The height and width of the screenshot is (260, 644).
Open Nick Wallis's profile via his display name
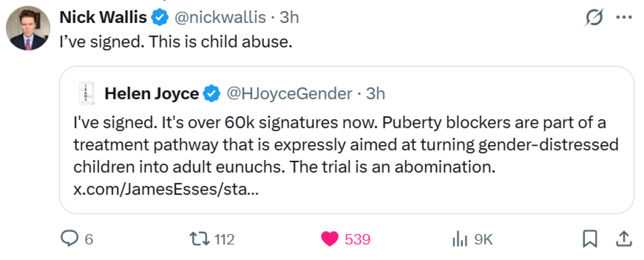[103, 17]
